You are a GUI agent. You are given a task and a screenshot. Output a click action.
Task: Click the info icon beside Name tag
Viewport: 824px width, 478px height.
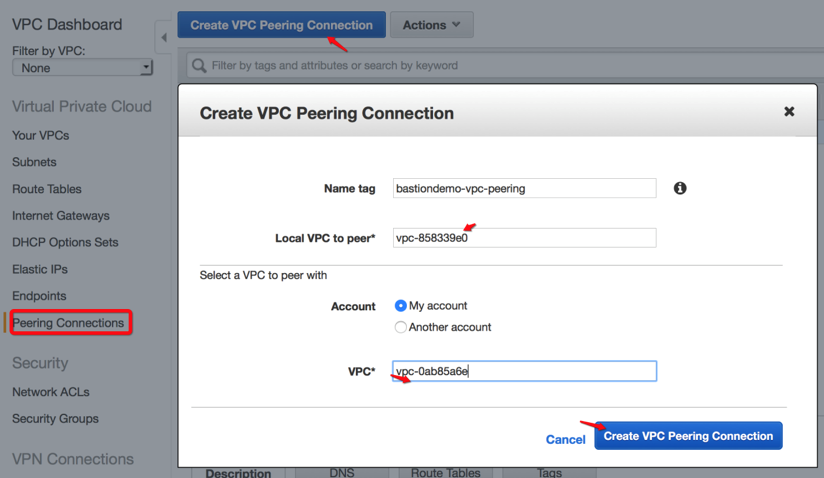(x=680, y=188)
